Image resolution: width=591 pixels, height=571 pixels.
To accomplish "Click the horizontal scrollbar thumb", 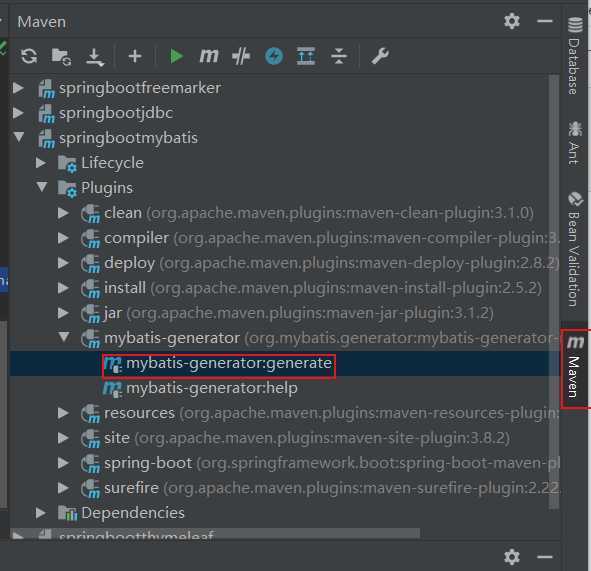I will pos(215,533).
